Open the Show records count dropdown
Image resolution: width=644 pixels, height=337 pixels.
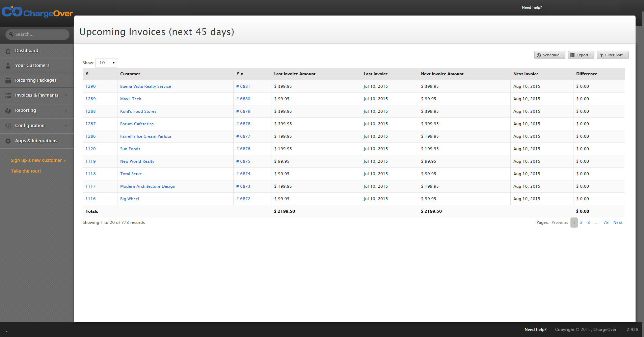click(x=106, y=63)
